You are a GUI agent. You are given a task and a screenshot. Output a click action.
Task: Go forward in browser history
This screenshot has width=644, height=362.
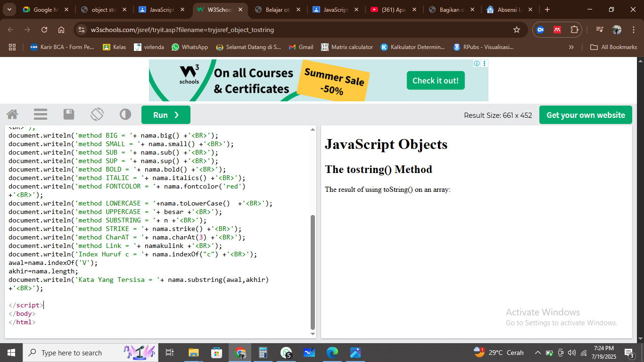coord(27,30)
